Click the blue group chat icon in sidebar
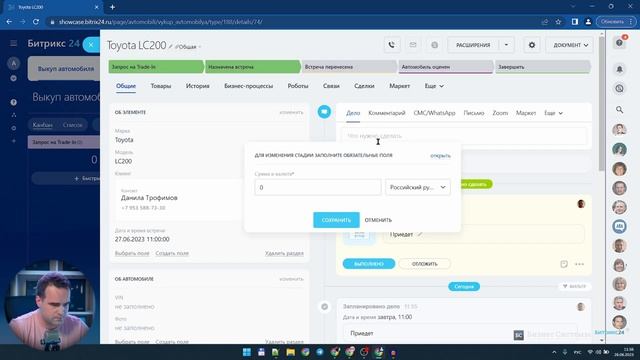The height and width of the screenshot is (360, 640). (x=619, y=226)
